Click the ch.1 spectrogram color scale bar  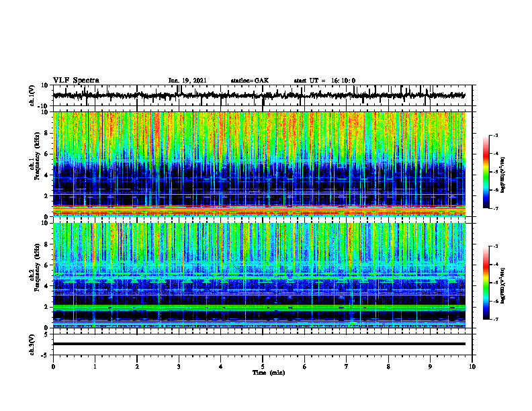click(x=486, y=172)
